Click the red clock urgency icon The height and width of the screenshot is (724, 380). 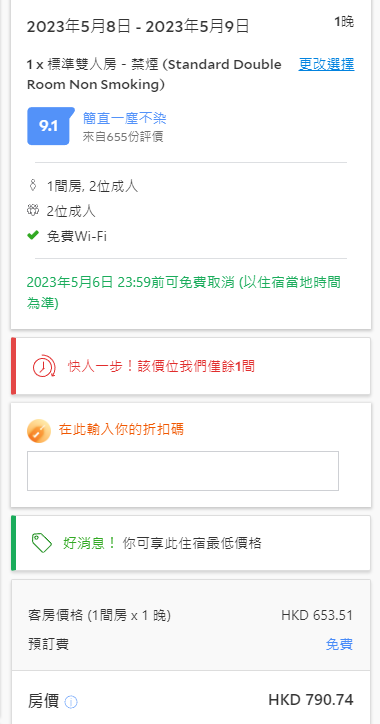44,366
